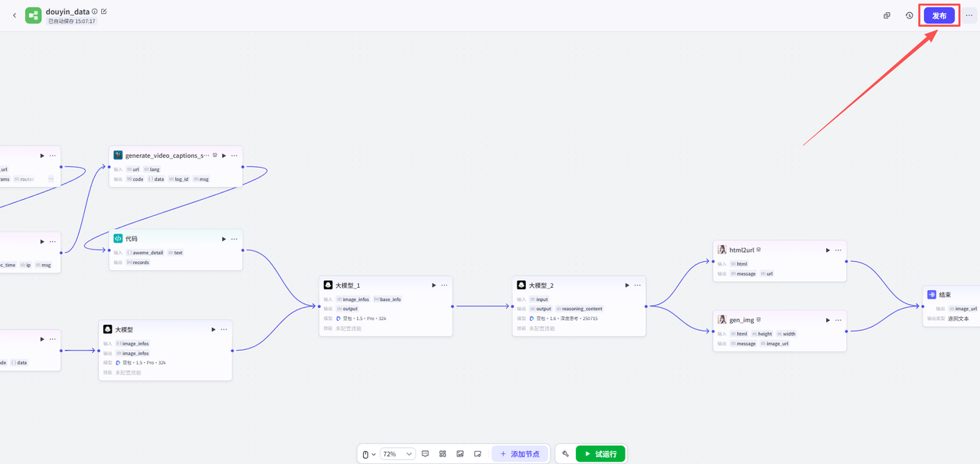The height and width of the screenshot is (464, 980).
Task: Click the edit icon next to douyin_data
Action: coord(104,11)
